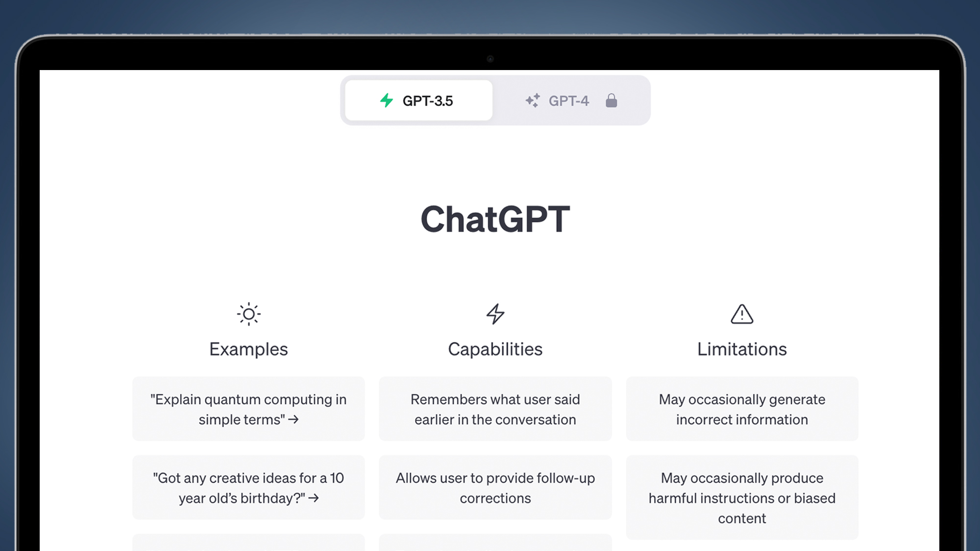
Task: Expand the Examples section
Action: coord(248,349)
